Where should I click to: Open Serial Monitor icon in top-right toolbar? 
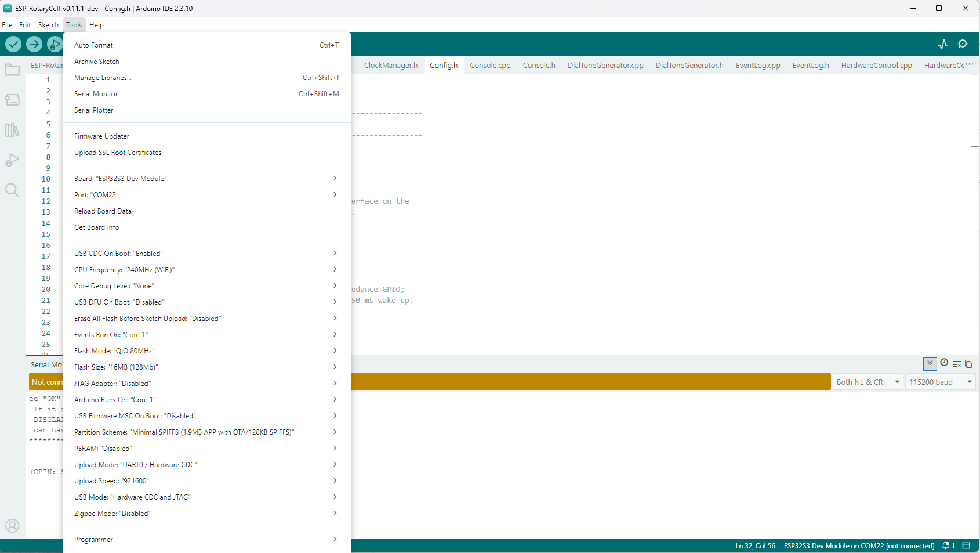coord(964,44)
